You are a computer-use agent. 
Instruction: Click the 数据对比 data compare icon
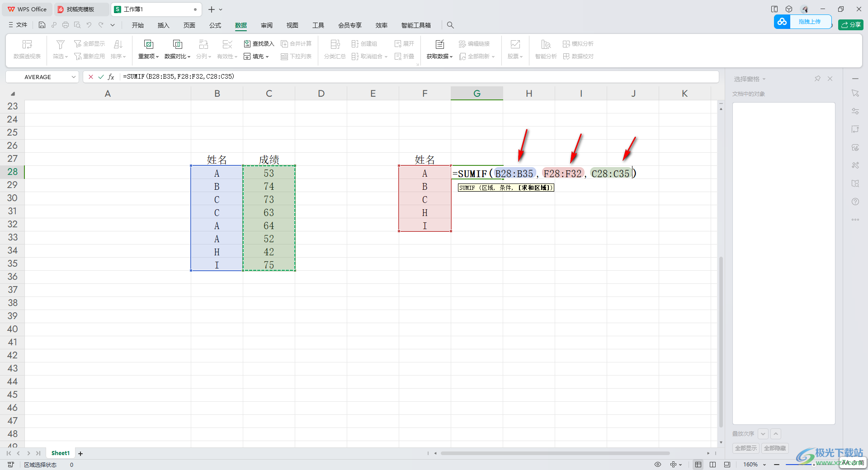point(177,44)
